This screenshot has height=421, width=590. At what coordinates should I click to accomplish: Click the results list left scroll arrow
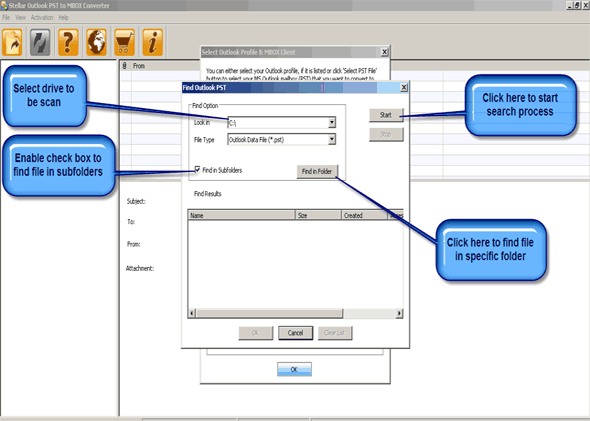[x=192, y=313]
